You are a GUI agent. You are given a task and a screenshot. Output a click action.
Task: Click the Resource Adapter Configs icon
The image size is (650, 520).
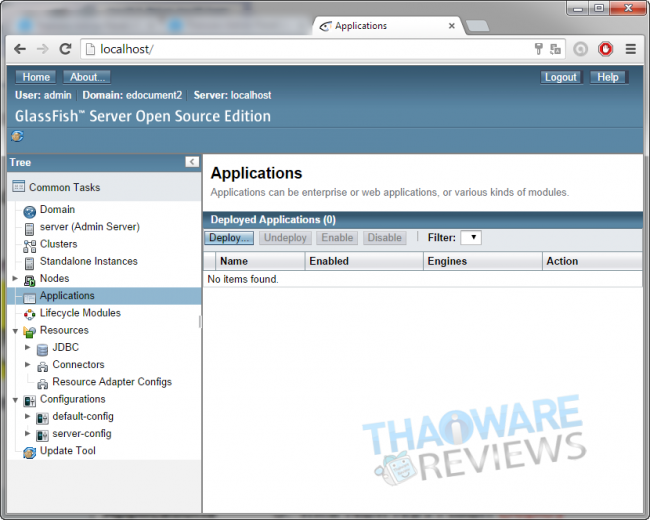[x=42, y=384]
